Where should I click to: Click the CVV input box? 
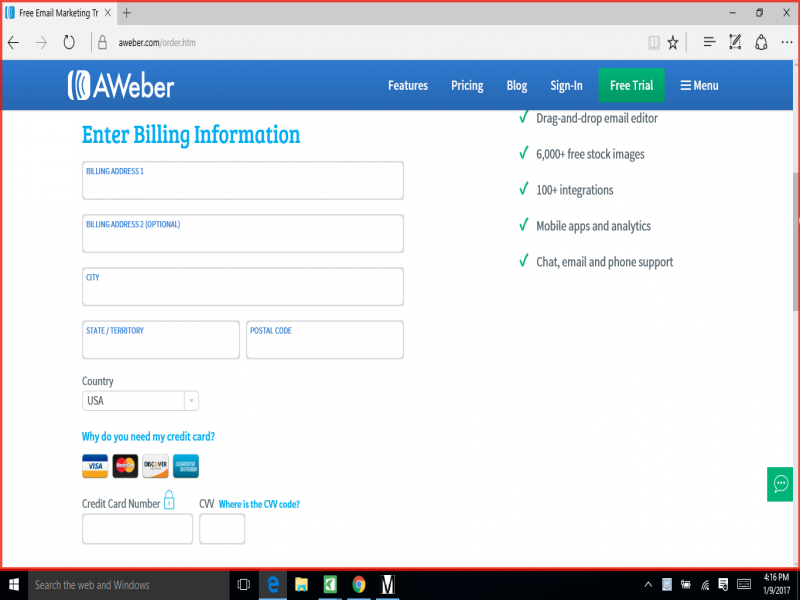coord(222,529)
